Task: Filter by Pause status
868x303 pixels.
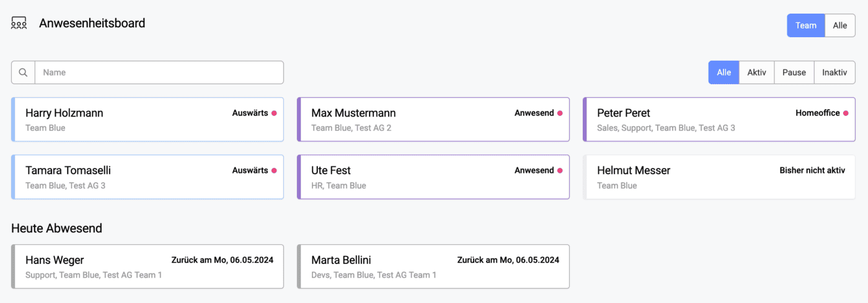Action: [794, 72]
